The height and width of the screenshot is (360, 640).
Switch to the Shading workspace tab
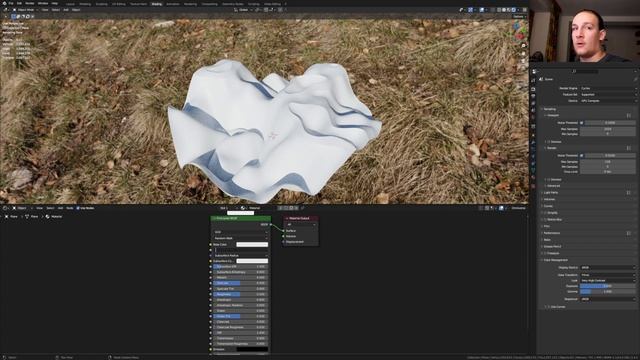156,4
